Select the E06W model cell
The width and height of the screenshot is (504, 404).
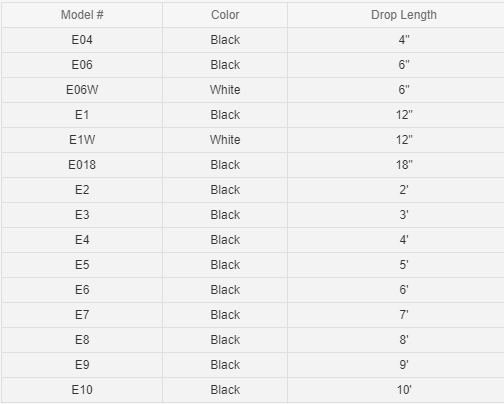click(x=82, y=90)
